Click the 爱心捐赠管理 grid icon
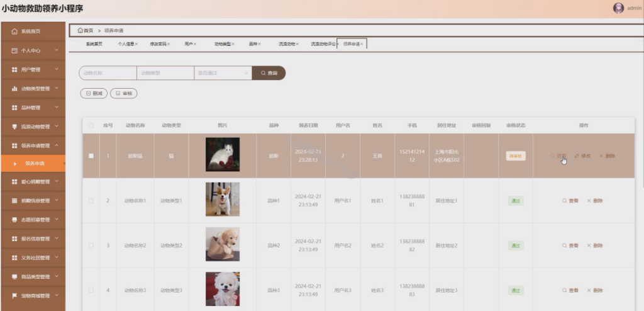The width and height of the screenshot is (644, 311). [14, 181]
